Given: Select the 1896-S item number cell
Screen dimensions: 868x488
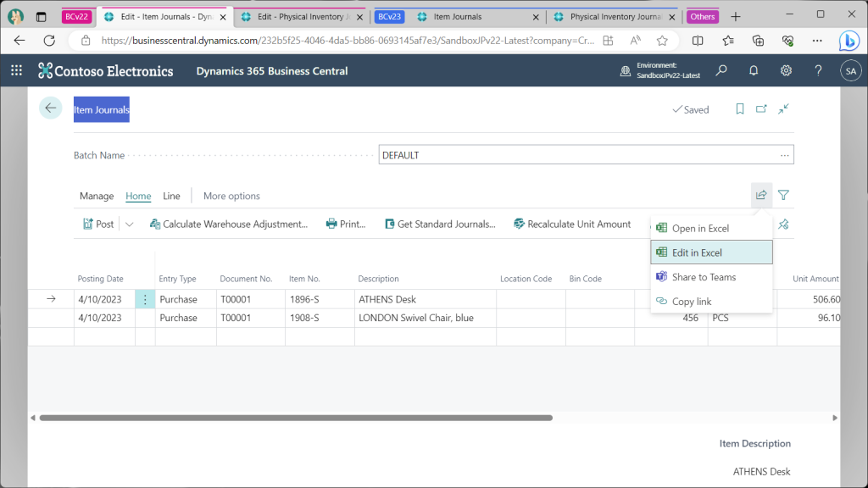Looking at the screenshot, I should tap(320, 299).
